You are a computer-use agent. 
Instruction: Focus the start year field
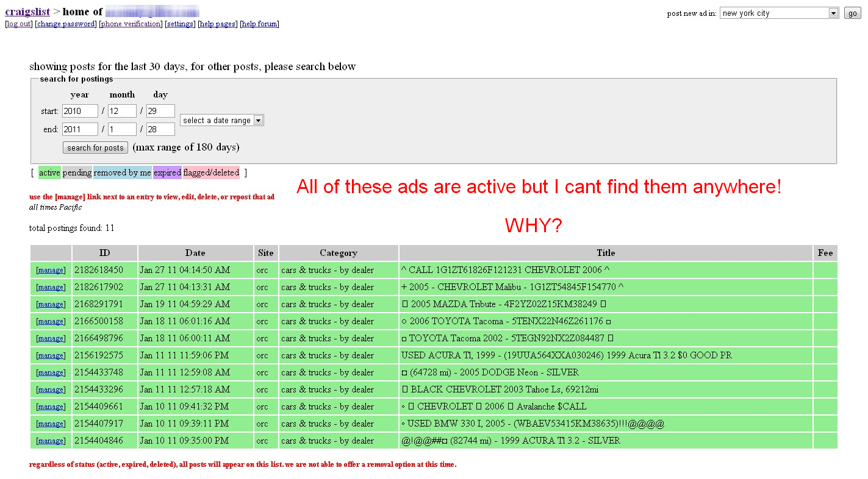pyautogui.click(x=80, y=111)
